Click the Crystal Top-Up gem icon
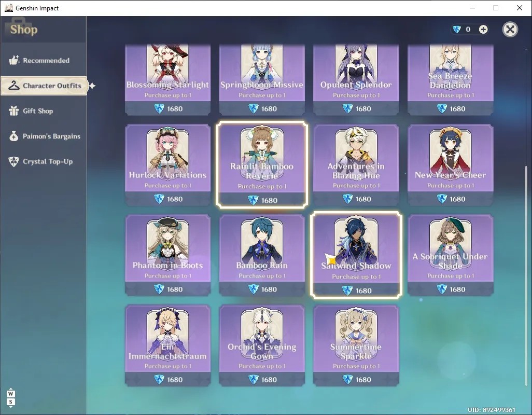Image resolution: width=532 pixels, height=415 pixels. coord(13,161)
